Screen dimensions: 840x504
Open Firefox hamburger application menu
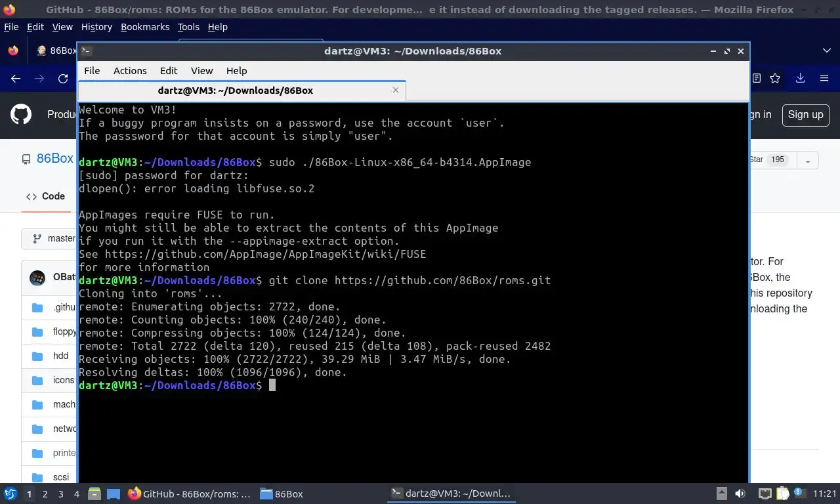click(824, 78)
